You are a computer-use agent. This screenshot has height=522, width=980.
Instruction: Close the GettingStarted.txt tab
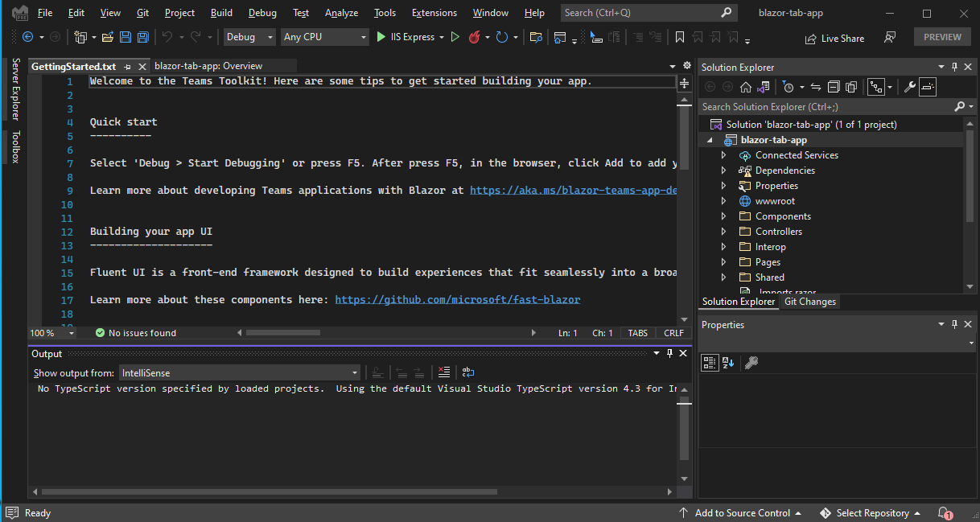[142, 67]
